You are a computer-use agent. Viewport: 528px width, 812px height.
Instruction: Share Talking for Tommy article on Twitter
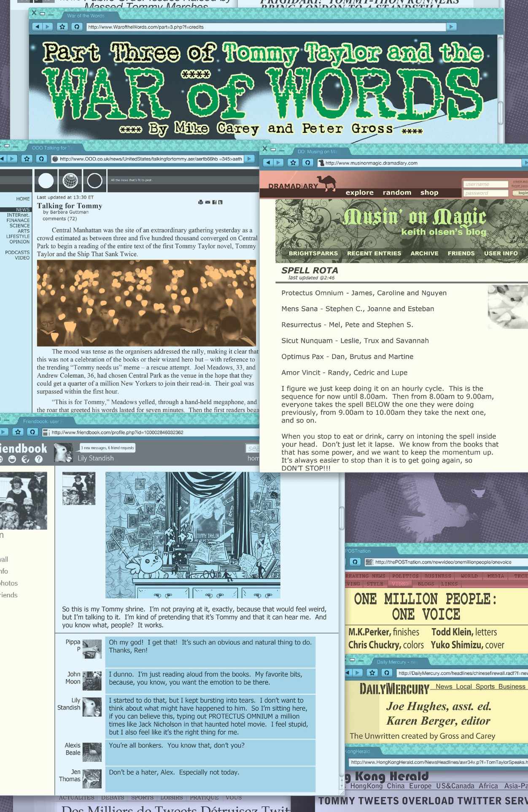click(220, 202)
